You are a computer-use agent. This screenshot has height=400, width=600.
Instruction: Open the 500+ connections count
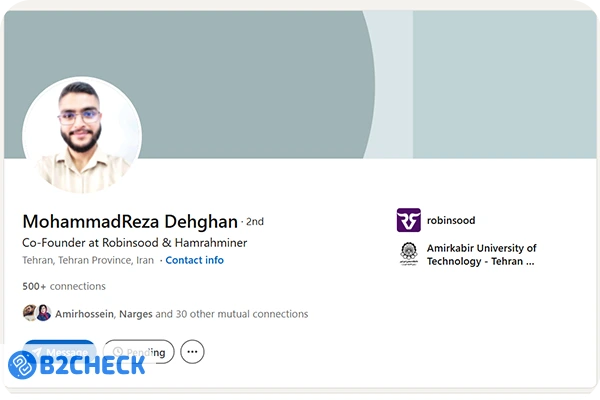pyautogui.click(x=64, y=286)
